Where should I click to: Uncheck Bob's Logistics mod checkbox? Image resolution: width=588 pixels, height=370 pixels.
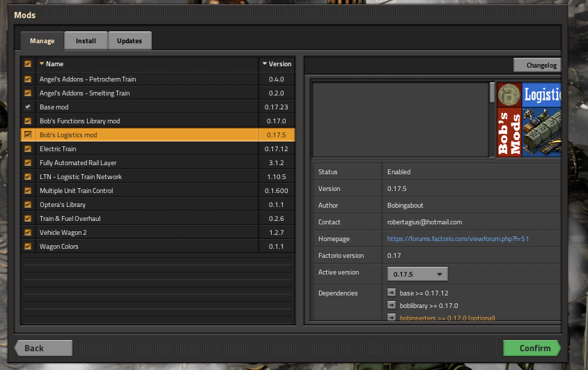click(28, 134)
